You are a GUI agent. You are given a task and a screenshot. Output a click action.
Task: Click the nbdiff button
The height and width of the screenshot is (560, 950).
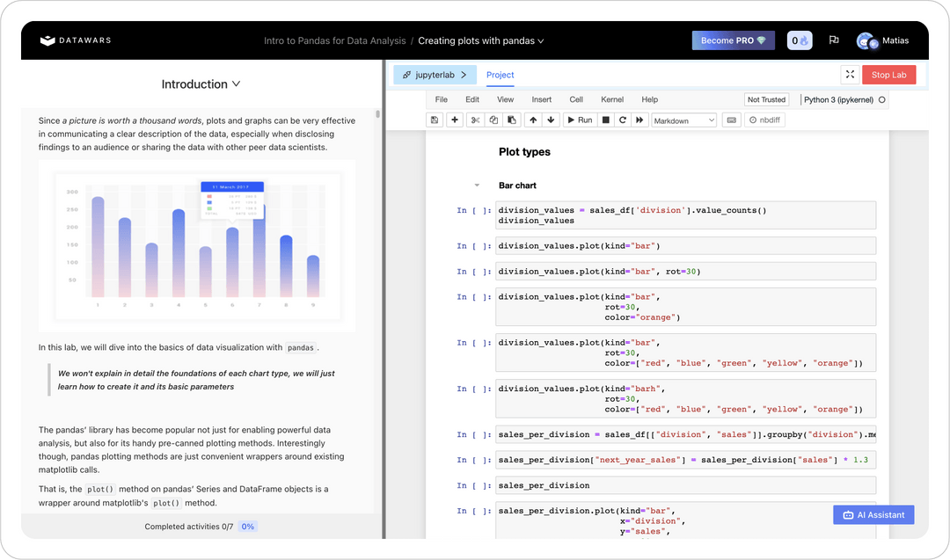pos(764,120)
